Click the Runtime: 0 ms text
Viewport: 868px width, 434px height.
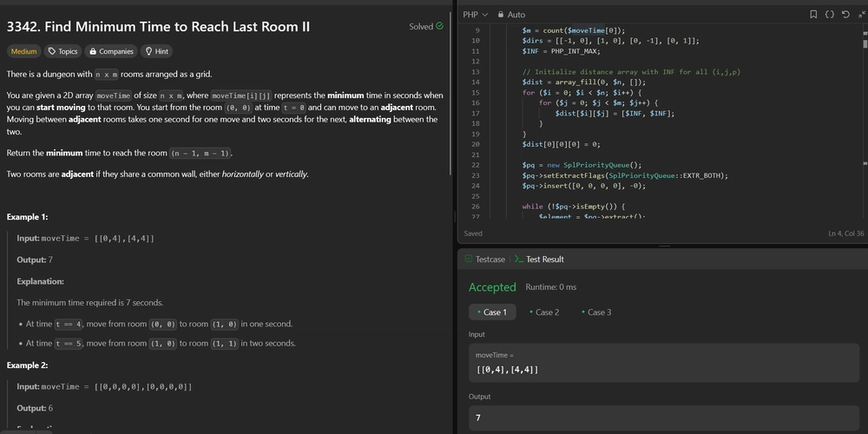[551, 286]
